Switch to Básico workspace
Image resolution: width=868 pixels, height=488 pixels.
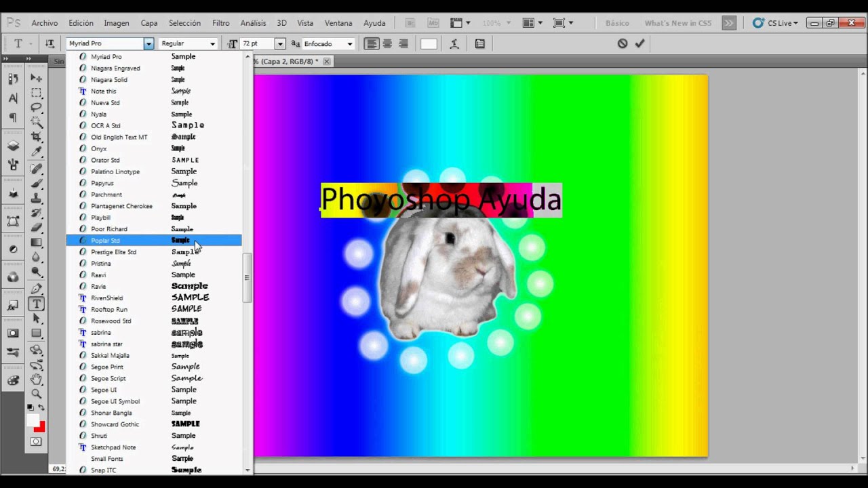[x=617, y=23]
